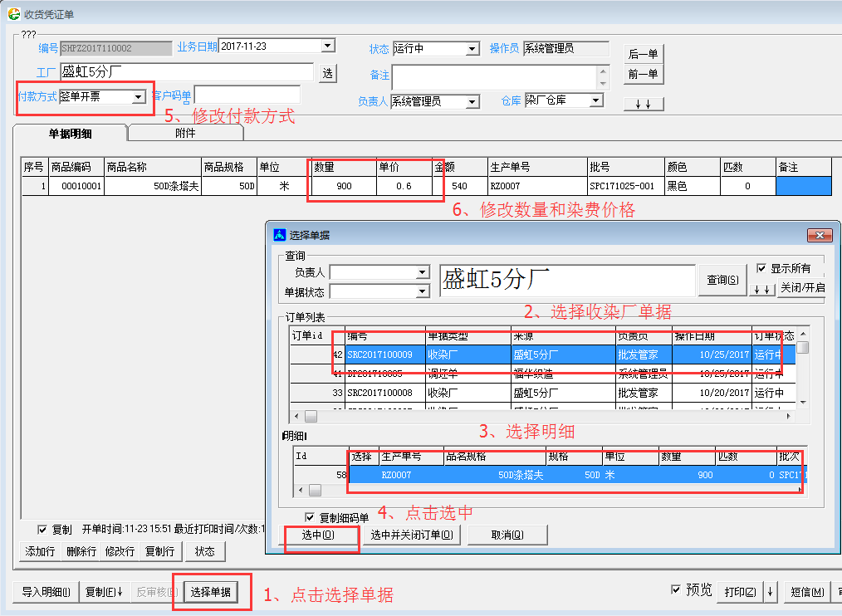Viewport: 842px width, 616px height.
Task: Click the 关闭/开启 button
Action: pos(802,288)
